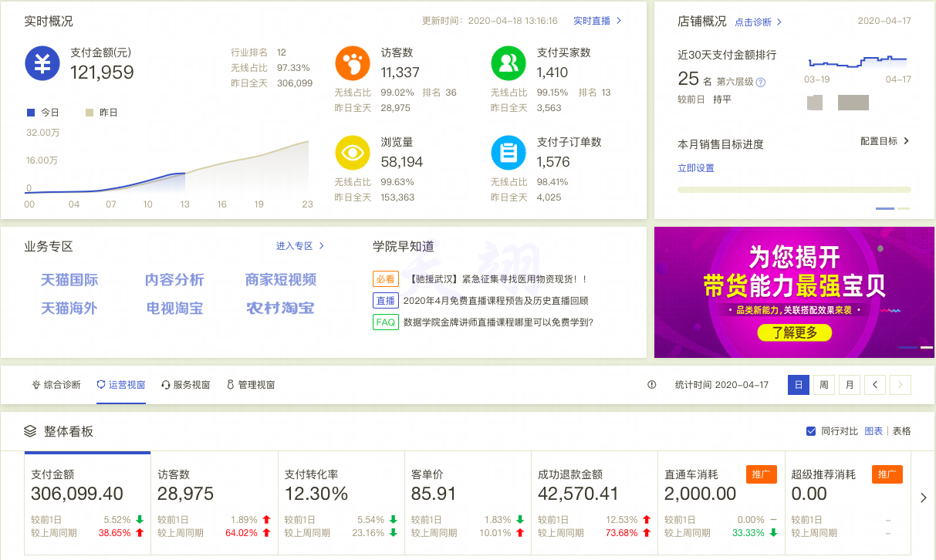Screen dimensions: 936x560
Task: Click the 38.65% change value
Action: [x=114, y=532]
